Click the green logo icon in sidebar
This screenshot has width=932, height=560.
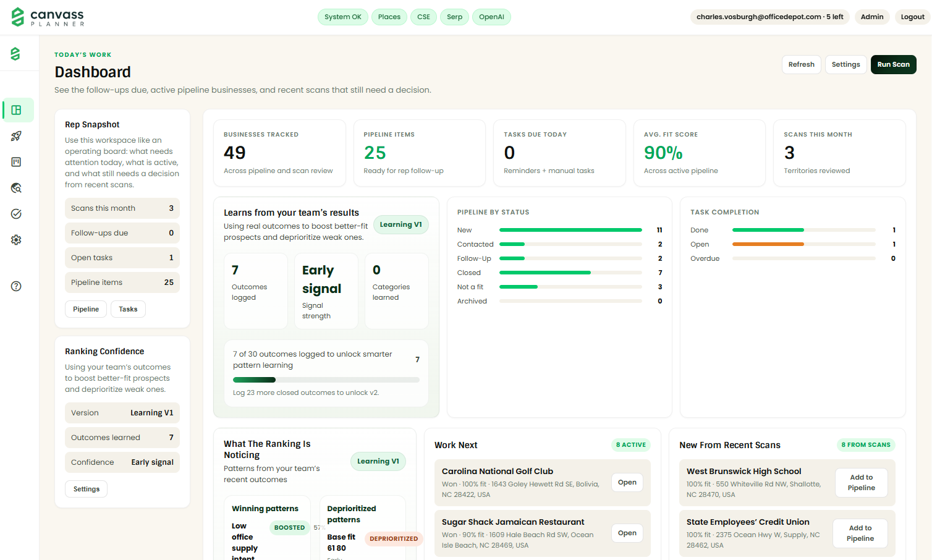pyautogui.click(x=16, y=54)
